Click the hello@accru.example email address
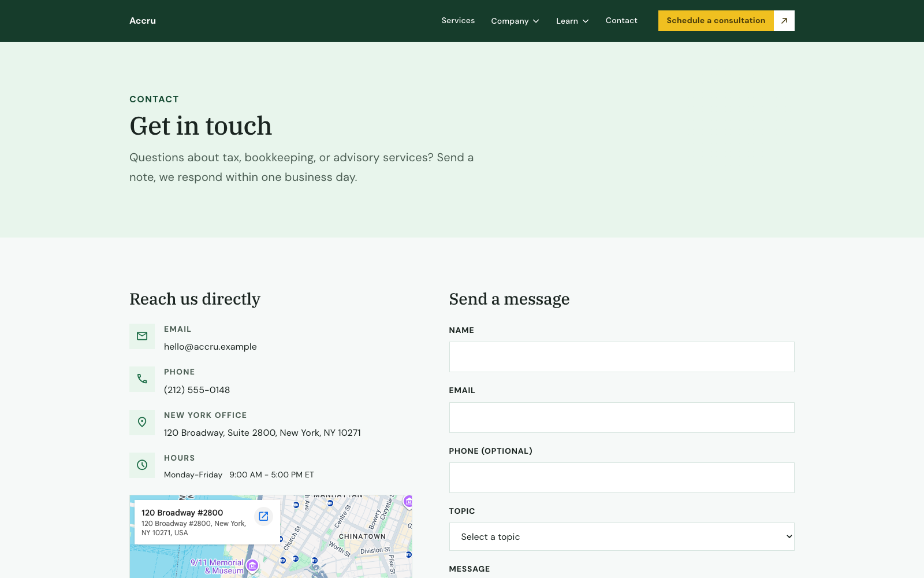The width and height of the screenshot is (924, 578). [x=210, y=347]
